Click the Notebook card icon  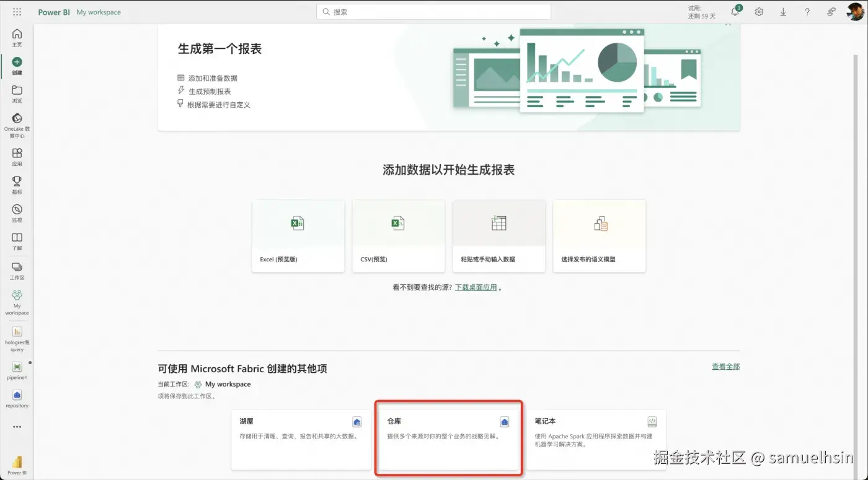[652, 422]
